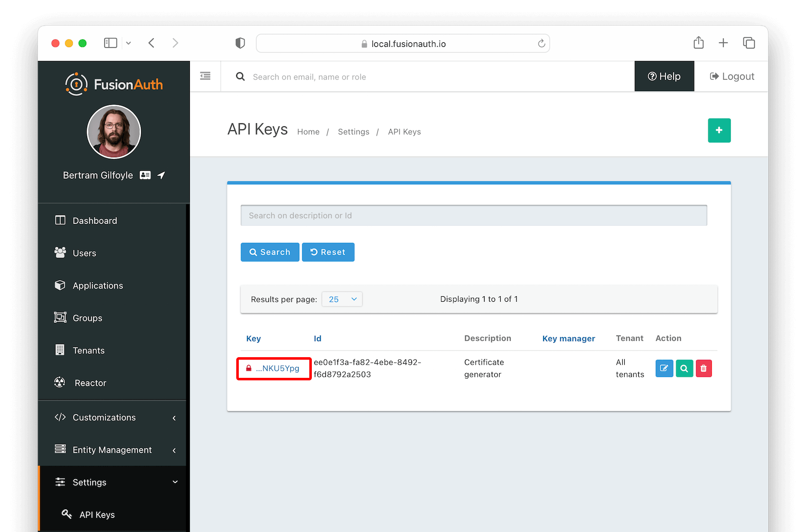Click the Search button below the filter field
Screen dimensions: 806x532
coord(270,252)
